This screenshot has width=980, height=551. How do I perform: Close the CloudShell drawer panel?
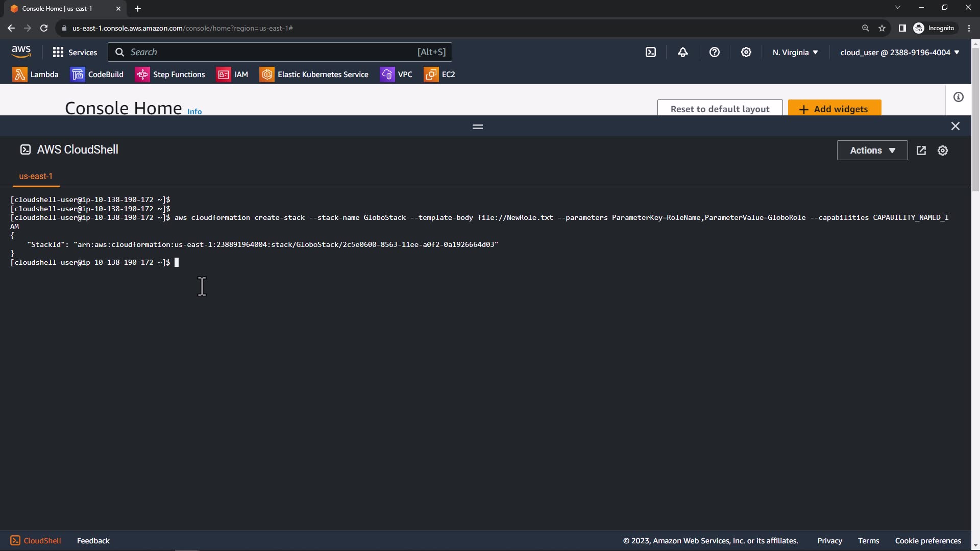(955, 126)
